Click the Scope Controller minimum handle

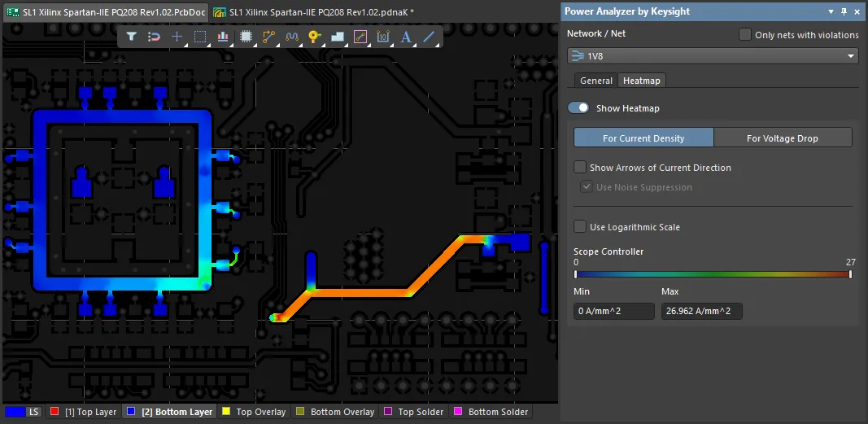click(576, 274)
